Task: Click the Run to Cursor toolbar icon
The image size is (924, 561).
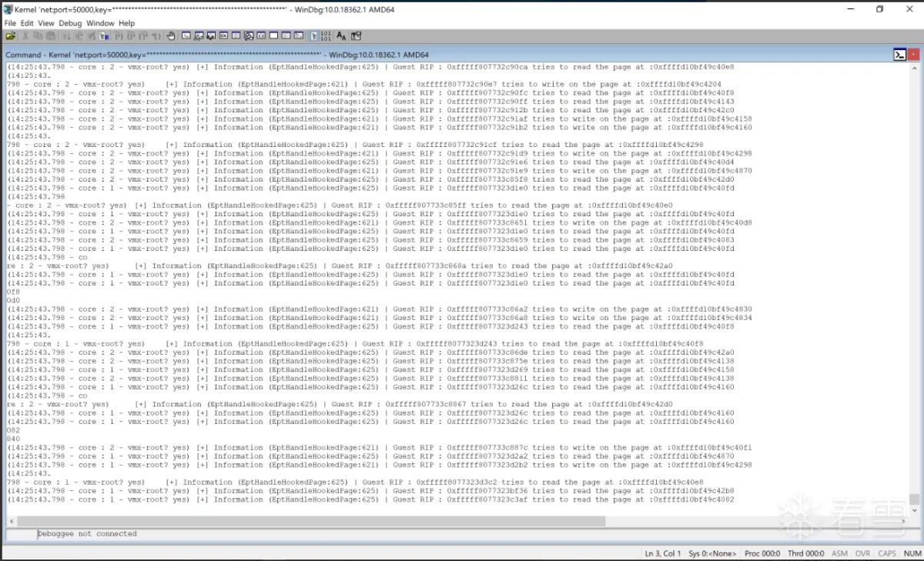Action: [157, 36]
